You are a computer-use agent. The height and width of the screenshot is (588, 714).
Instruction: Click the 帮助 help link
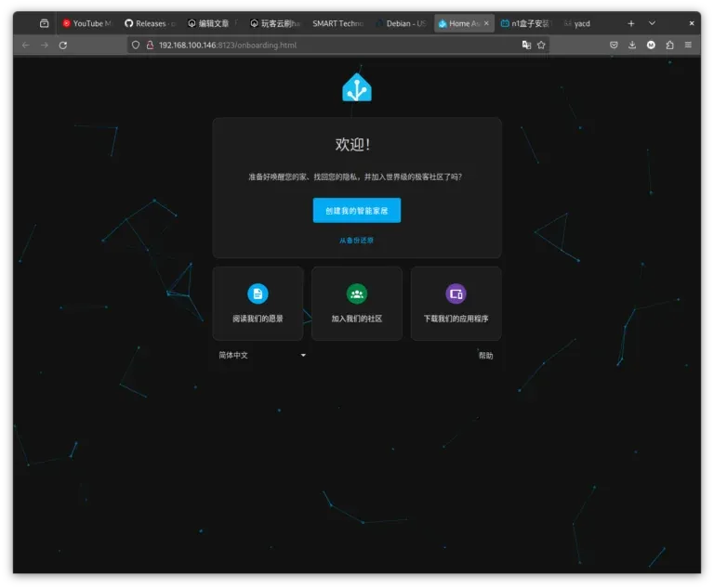tap(485, 356)
